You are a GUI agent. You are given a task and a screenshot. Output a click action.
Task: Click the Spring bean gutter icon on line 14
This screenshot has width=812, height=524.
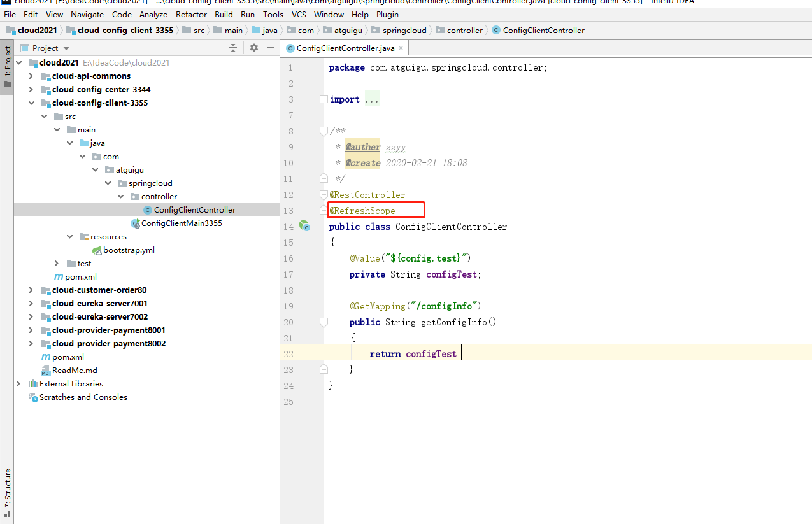click(304, 226)
